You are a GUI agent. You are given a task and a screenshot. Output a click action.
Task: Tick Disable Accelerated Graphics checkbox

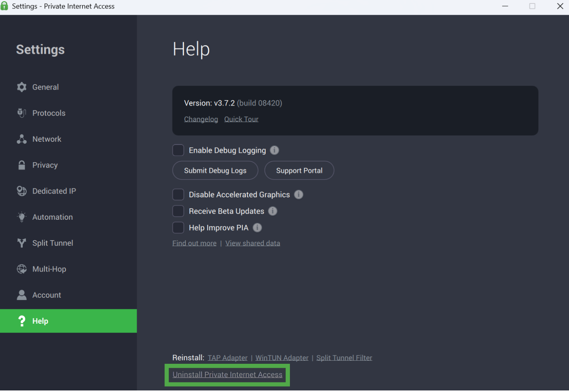pos(178,194)
